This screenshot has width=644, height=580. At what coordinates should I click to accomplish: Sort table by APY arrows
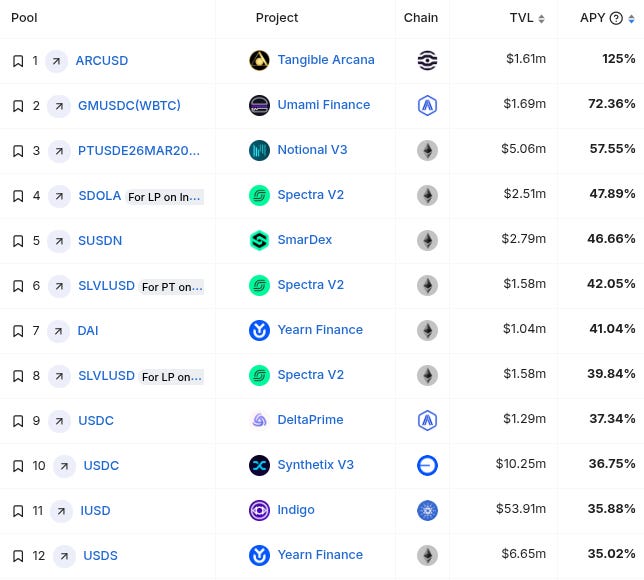pos(631,18)
